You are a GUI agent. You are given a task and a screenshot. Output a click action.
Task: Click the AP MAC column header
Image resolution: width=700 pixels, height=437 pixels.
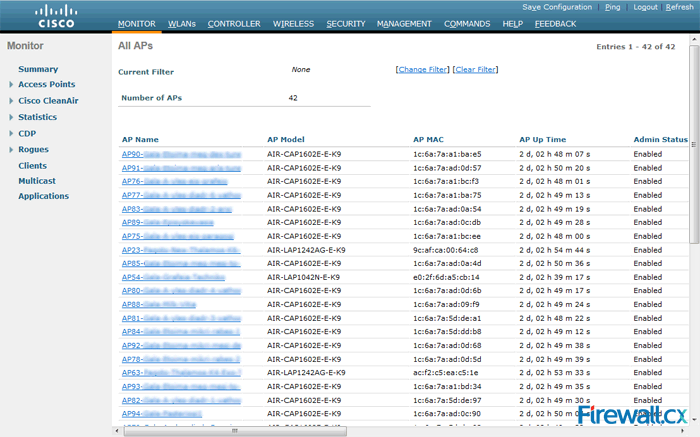(428, 140)
